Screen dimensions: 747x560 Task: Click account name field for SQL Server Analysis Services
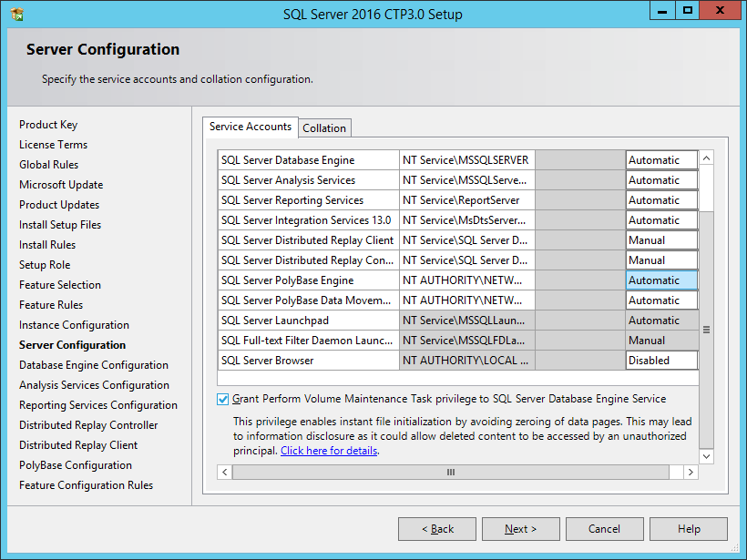465,180
